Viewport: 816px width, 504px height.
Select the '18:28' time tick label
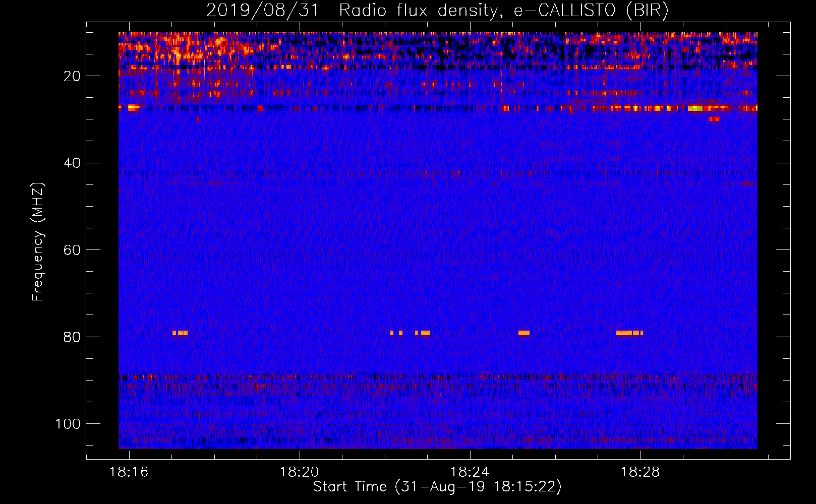(x=640, y=472)
